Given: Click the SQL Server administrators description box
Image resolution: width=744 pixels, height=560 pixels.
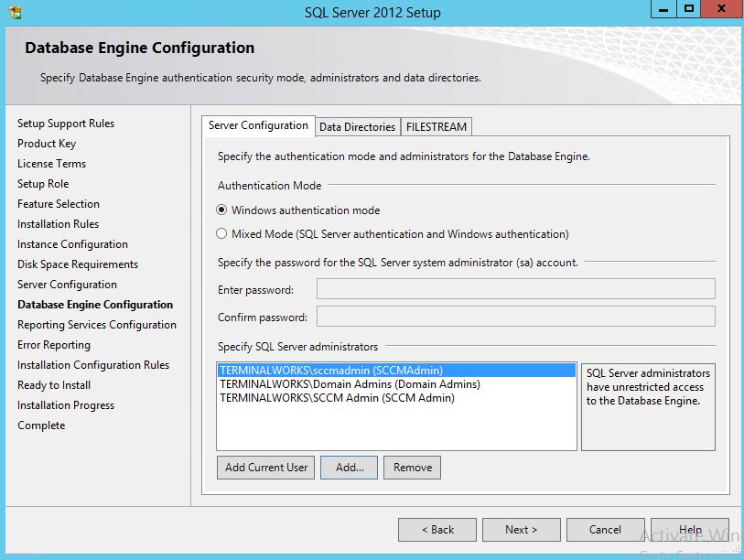Looking at the screenshot, I should (x=648, y=406).
